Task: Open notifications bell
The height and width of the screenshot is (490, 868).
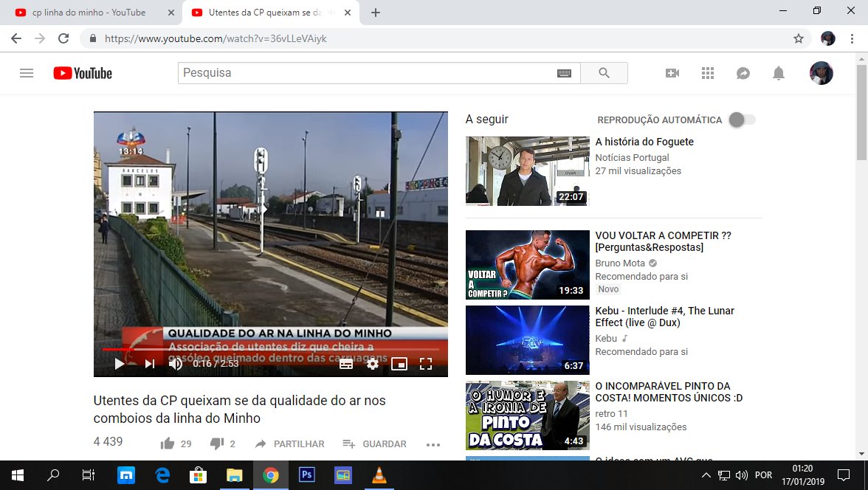Action: [x=778, y=73]
